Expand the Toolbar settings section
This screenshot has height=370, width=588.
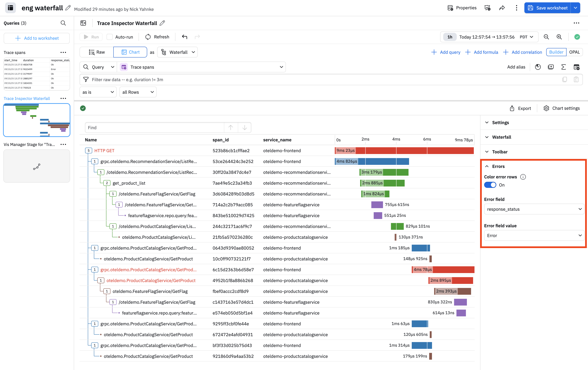(500, 152)
